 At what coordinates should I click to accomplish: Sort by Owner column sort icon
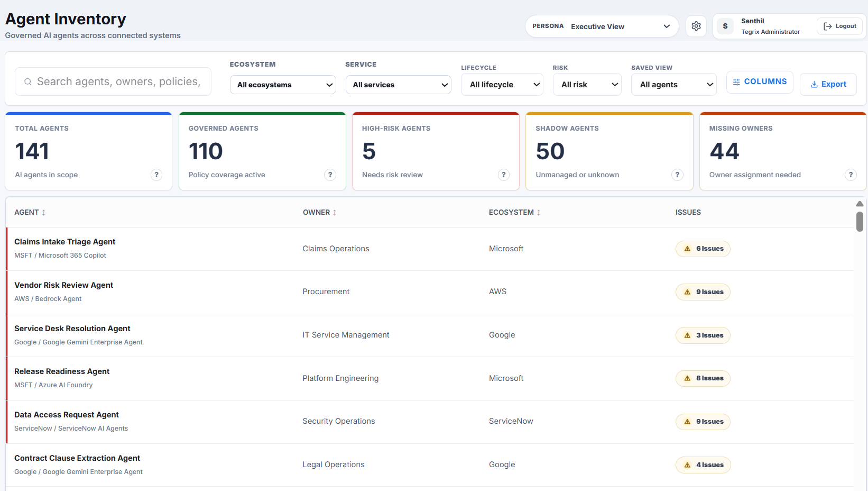point(335,213)
